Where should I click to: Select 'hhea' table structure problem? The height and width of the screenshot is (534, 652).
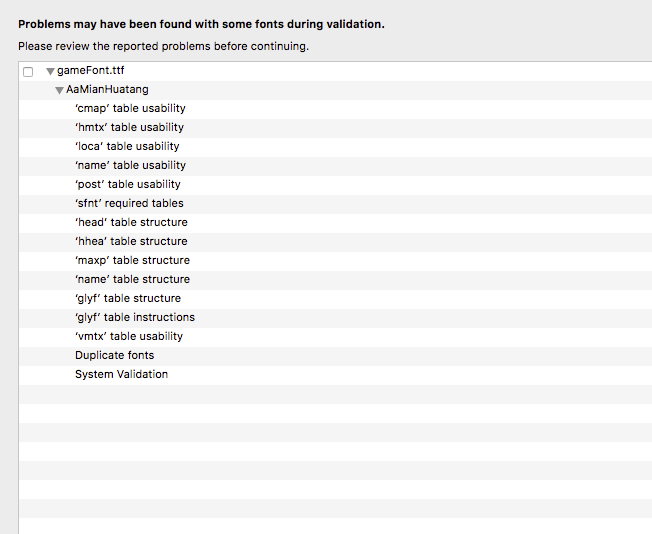tap(131, 242)
